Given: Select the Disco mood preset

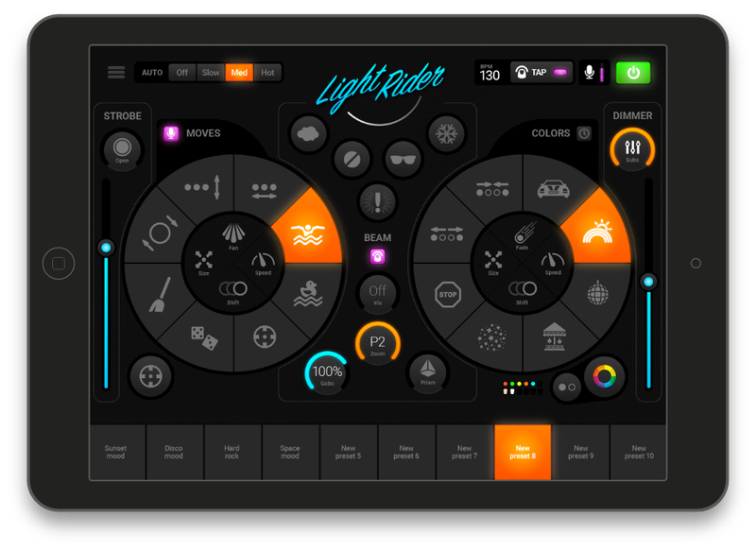Looking at the screenshot, I should pyautogui.click(x=174, y=452).
